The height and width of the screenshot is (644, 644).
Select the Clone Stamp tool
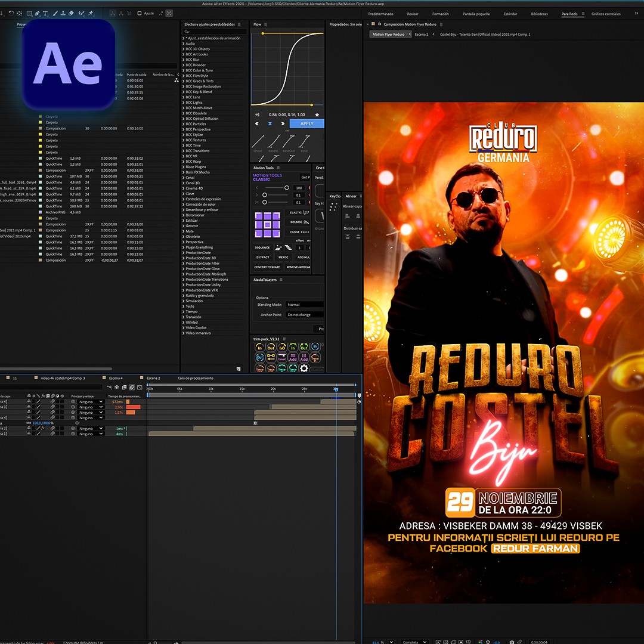[x=63, y=13]
